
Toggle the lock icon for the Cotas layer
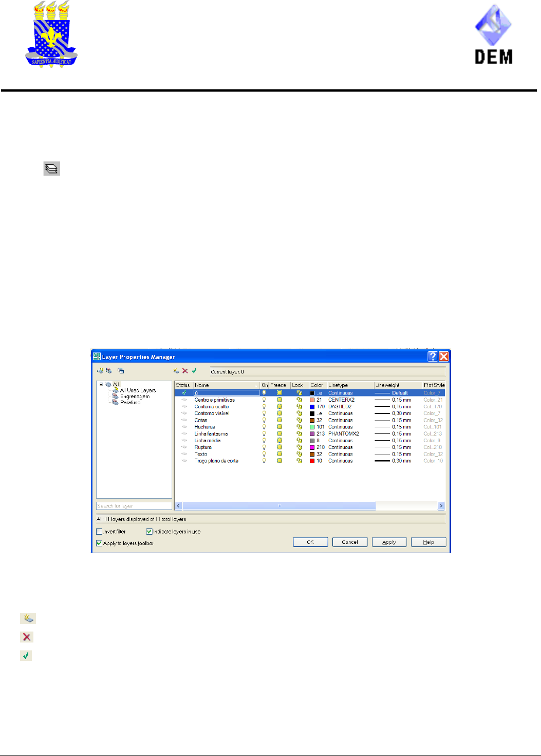pyautogui.click(x=299, y=420)
